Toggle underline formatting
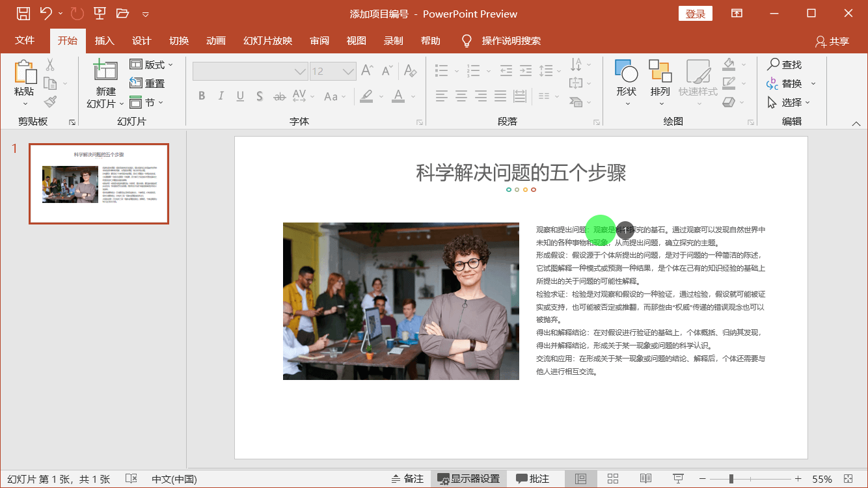Viewport: 868px width, 488px height. click(x=240, y=96)
